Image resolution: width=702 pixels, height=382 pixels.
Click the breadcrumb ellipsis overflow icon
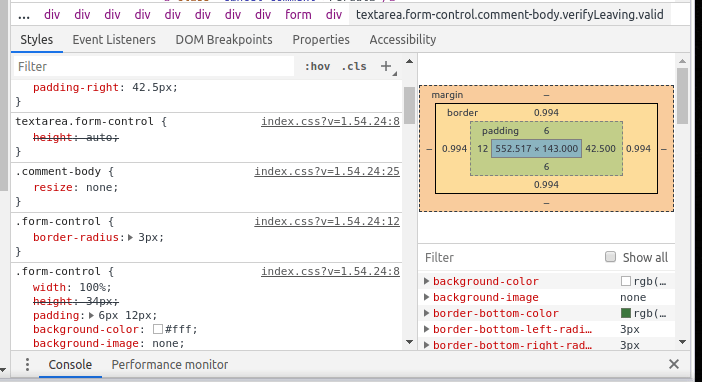point(24,15)
